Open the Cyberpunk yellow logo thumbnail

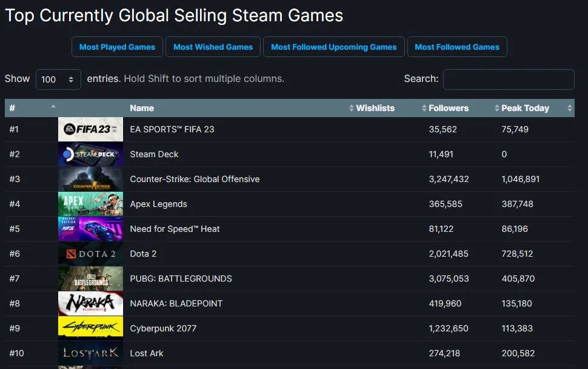tap(90, 328)
